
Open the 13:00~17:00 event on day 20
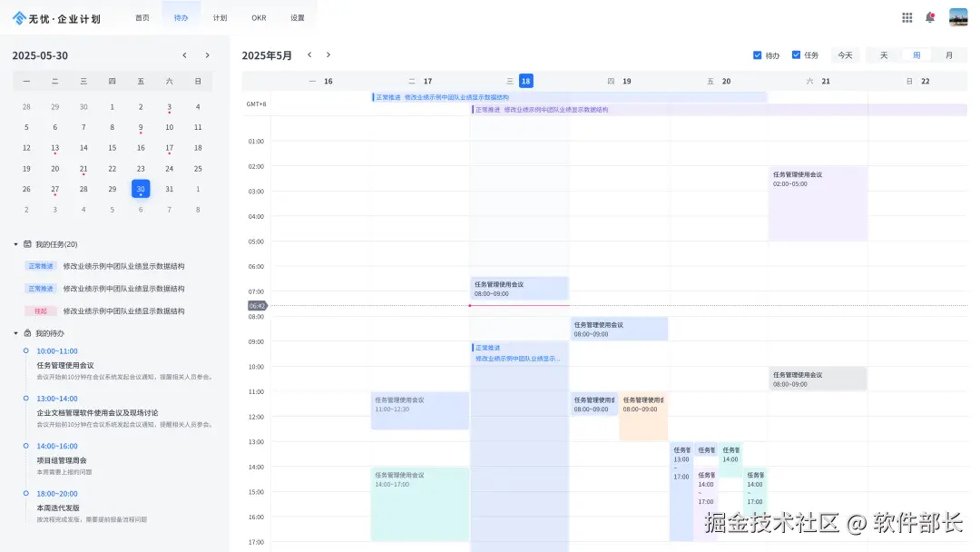(681, 491)
